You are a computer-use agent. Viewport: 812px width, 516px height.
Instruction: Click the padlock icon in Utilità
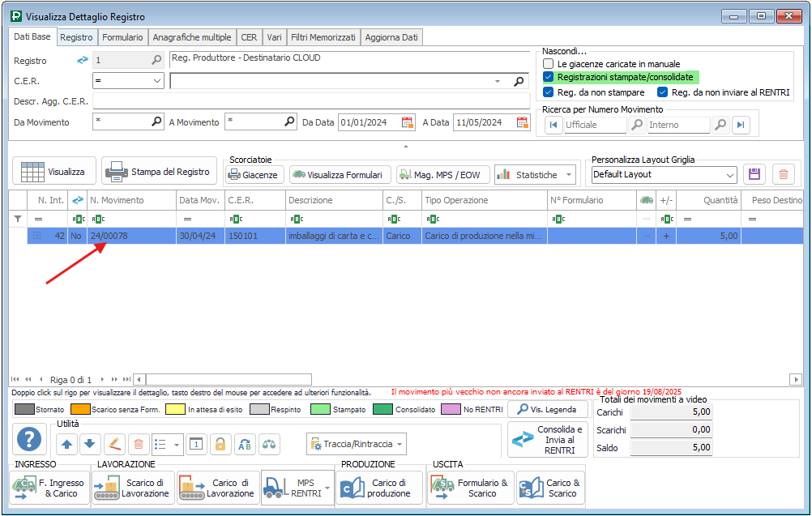[x=220, y=444]
